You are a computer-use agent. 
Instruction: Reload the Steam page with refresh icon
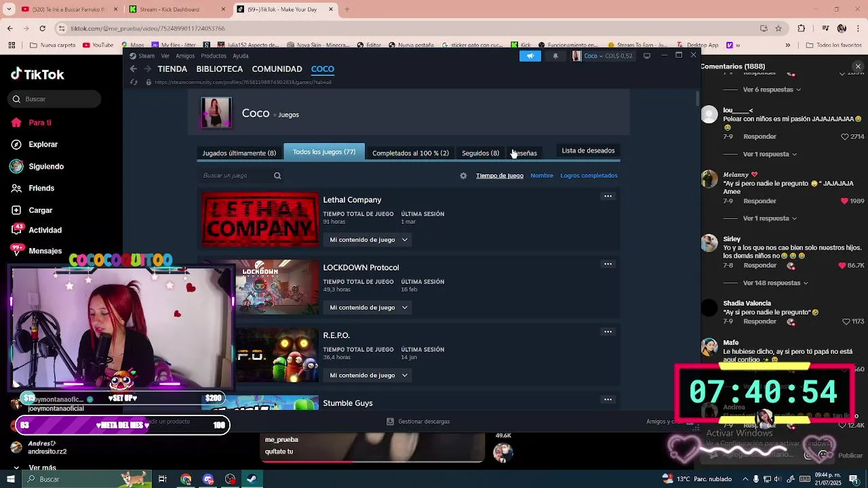pos(134,82)
